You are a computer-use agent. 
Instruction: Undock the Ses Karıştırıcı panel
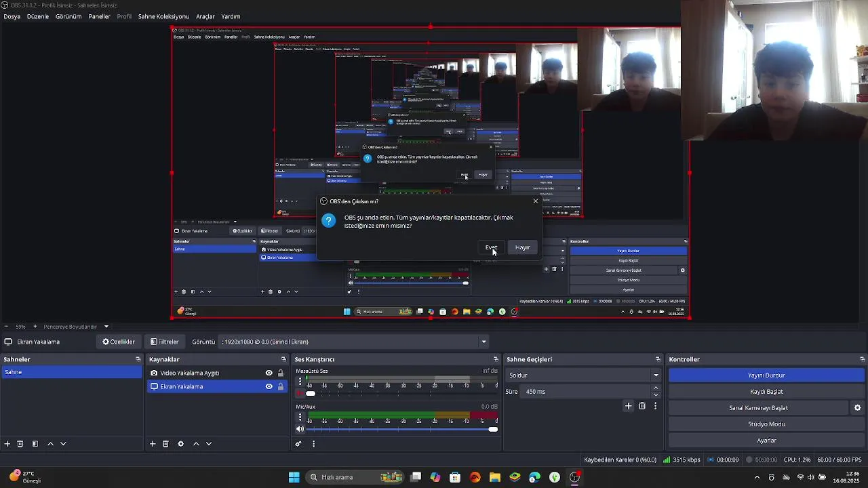(x=496, y=359)
